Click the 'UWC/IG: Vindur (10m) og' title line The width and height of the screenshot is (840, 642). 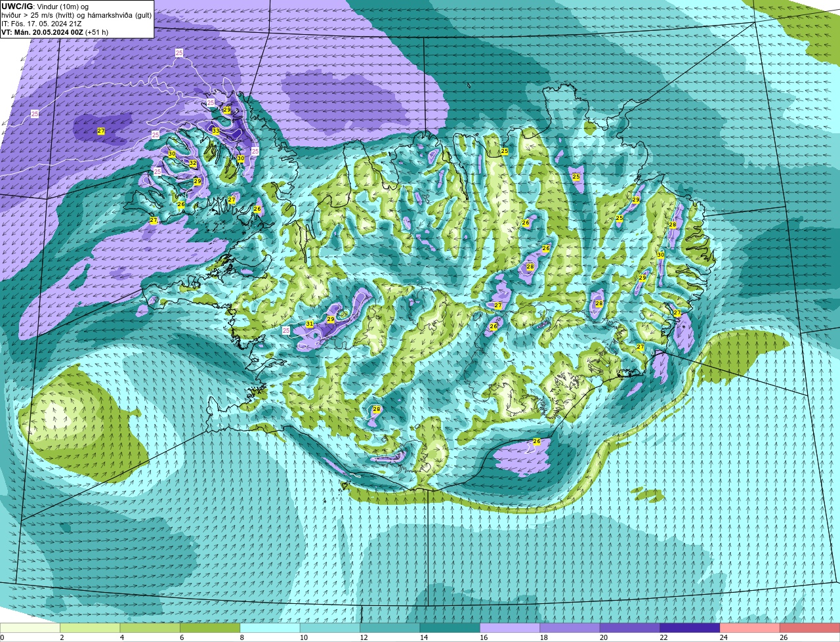(x=45, y=7)
